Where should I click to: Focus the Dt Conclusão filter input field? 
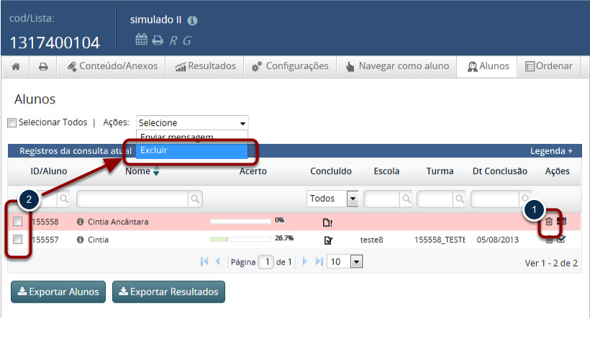(495, 199)
